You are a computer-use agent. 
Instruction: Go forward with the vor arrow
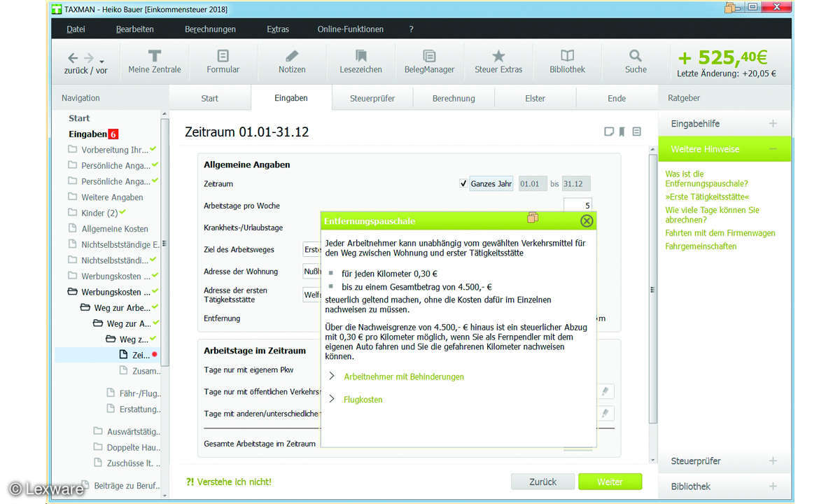point(89,58)
